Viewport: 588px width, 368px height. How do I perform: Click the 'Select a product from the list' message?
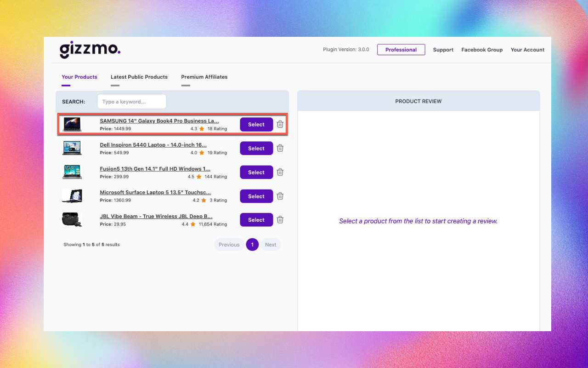tap(418, 221)
